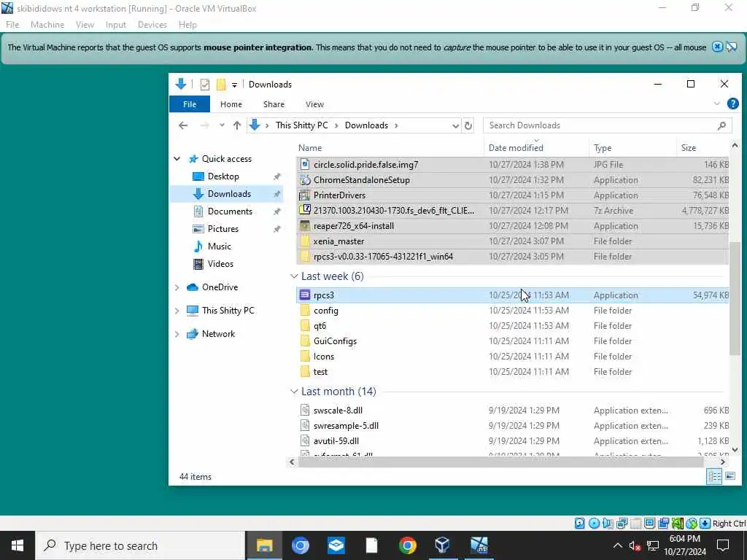747x560 pixels.
Task: Select circle.solid.pride.false.img7 file
Action: click(512, 165)
